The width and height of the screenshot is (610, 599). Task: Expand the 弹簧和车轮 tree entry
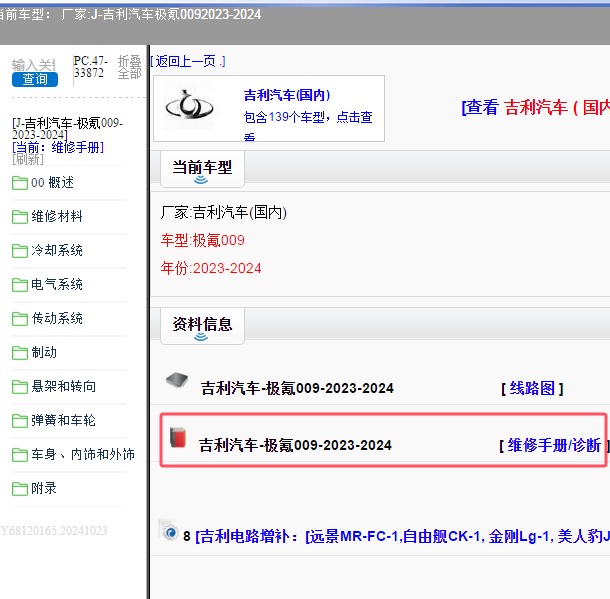pos(63,420)
